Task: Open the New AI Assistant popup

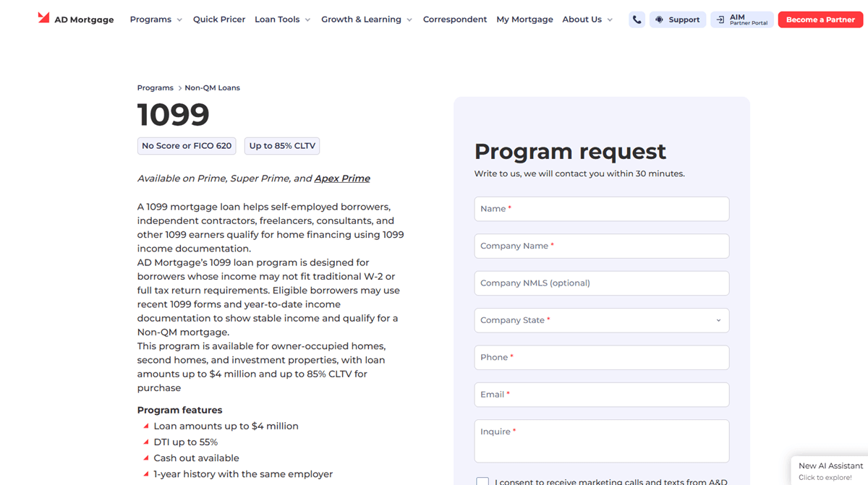Action: click(x=830, y=471)
